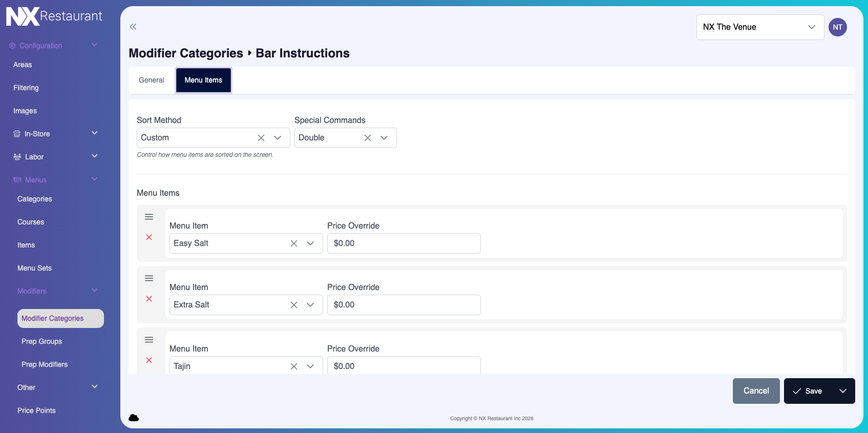Collapse the sidebar with double-chevron icon
Screen dimensions: 868x433
[x=133, y=27]
